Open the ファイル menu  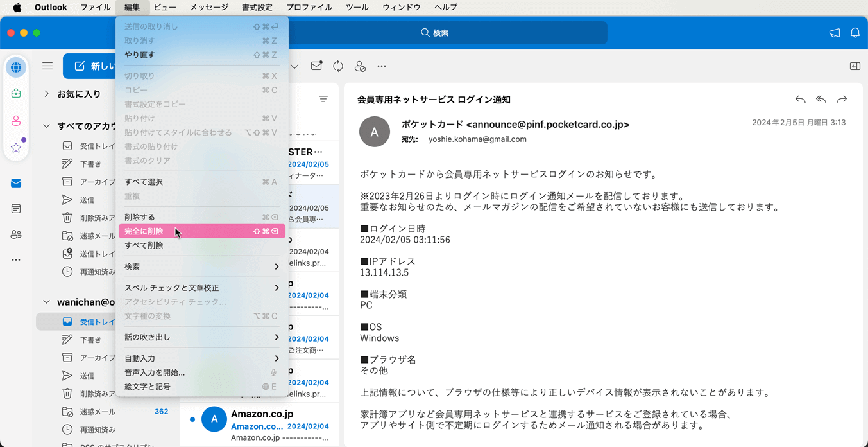pos(96,8)
